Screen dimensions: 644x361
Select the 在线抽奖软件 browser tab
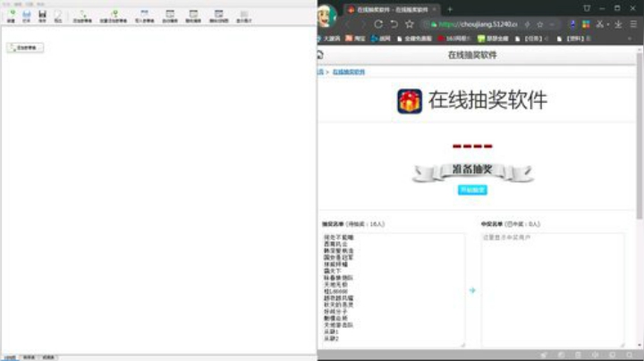393,9
